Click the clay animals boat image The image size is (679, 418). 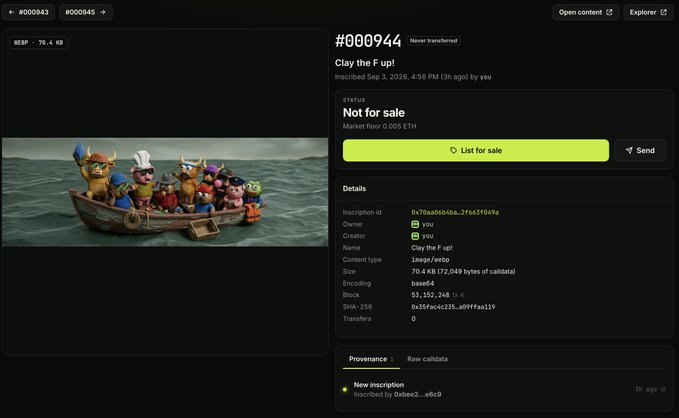165,192
